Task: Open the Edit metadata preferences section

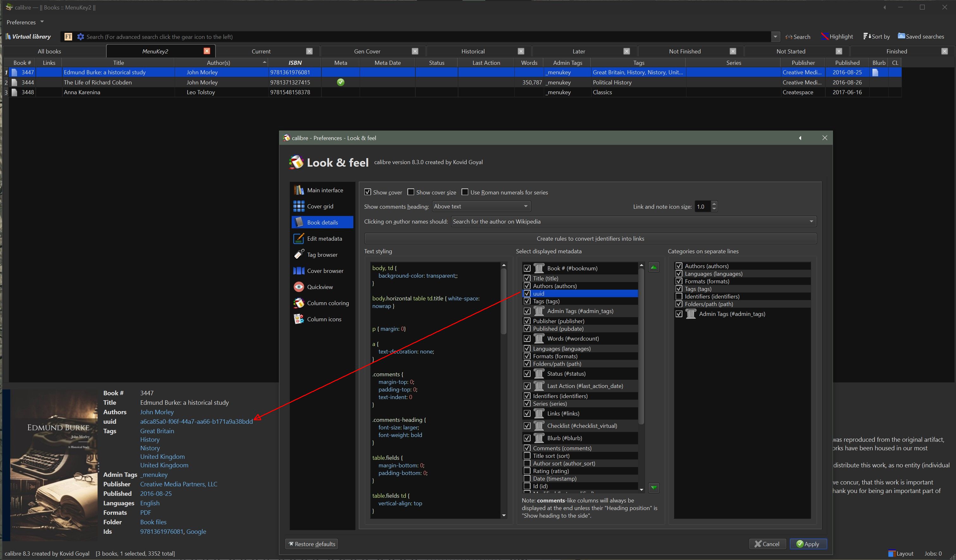Action: pyautogui.click(x=324, y=238)
